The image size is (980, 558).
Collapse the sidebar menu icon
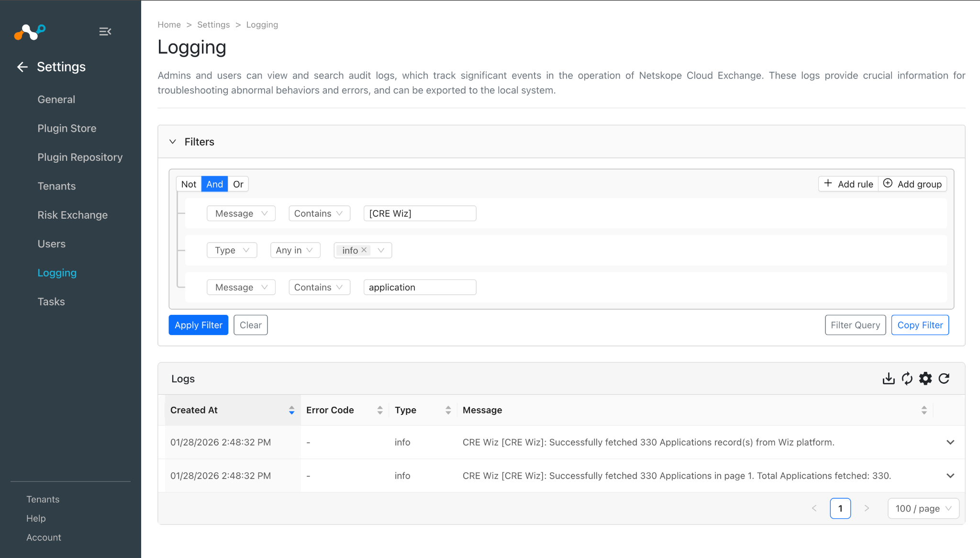[x=105, y=32]
